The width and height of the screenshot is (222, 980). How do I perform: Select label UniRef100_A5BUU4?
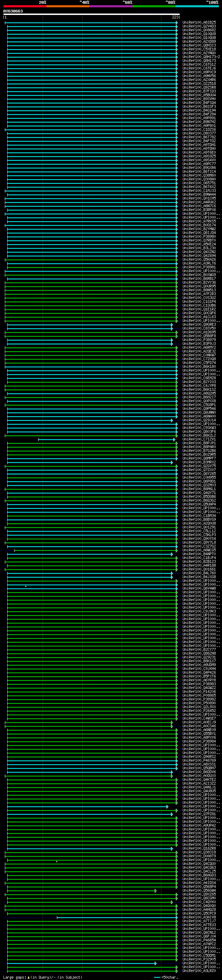pos(199,95)
